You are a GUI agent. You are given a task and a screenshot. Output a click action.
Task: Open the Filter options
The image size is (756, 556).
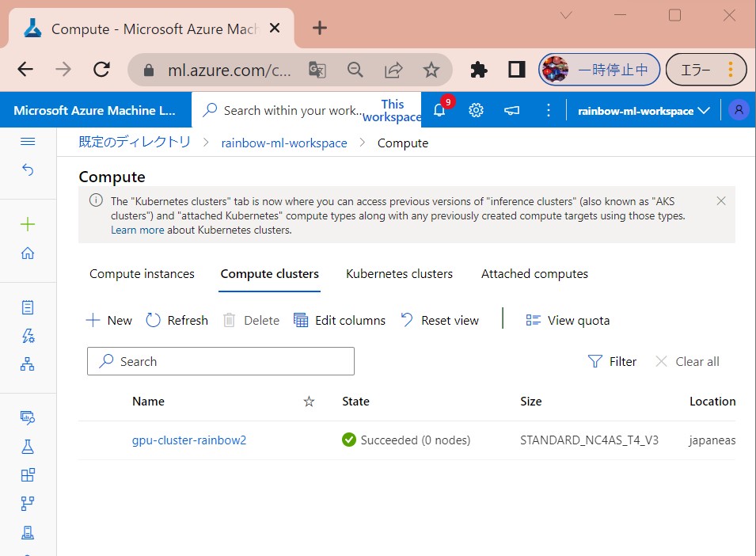(x=612, y=361)
